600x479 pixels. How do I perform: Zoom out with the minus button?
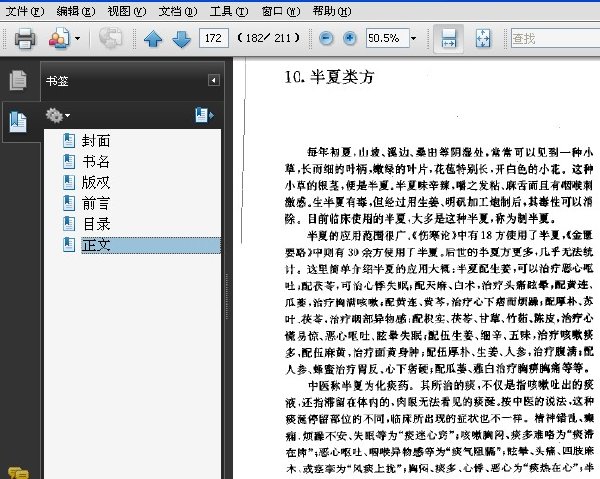tap(326, 38)
